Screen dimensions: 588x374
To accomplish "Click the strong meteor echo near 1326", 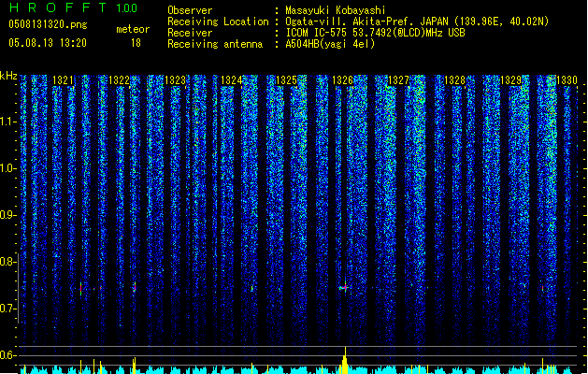I will pos(345,287).
